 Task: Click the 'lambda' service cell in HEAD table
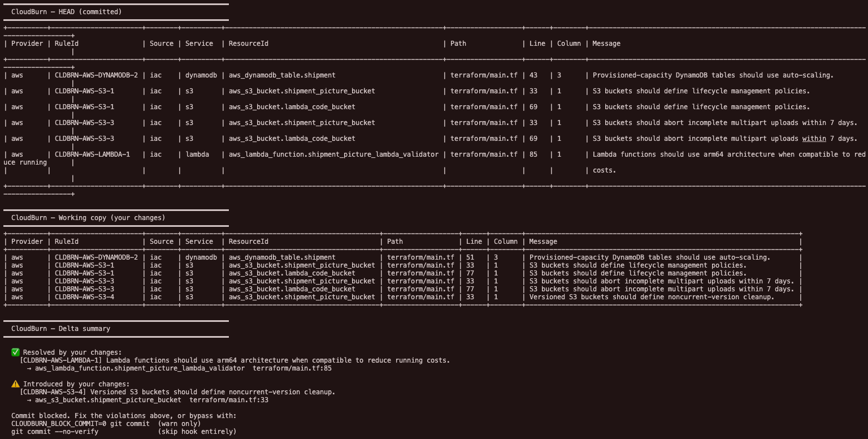(197, 154)
